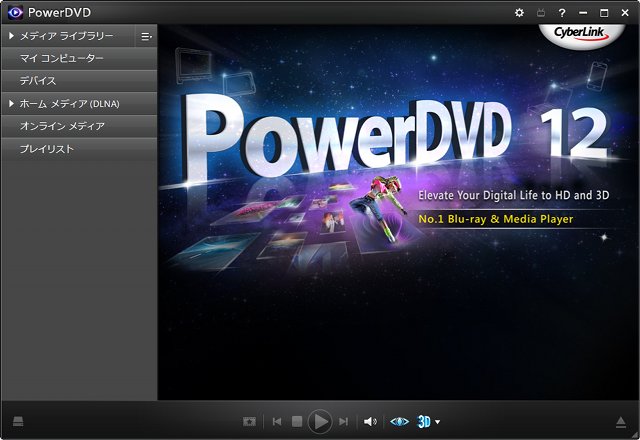Open the settings gear in title bar
The height and width of the screenshot is (440, 640).
tap(519, 13)
